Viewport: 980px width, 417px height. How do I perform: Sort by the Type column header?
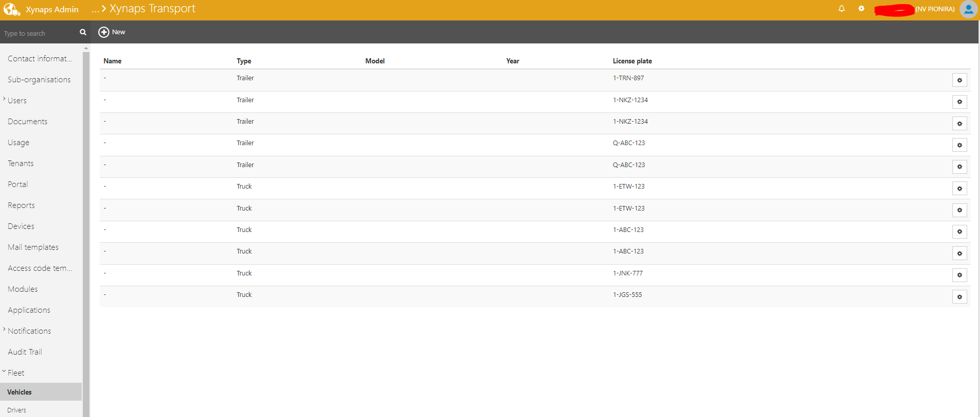(x=244, y=61)
